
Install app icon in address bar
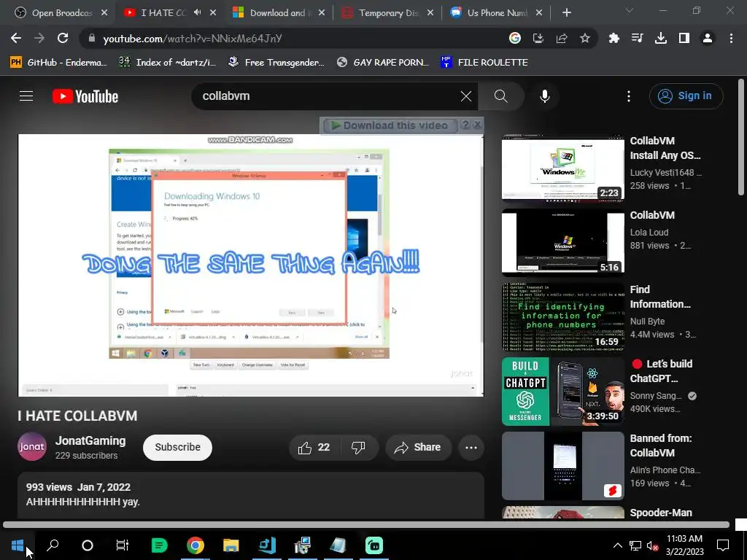tap(538, 38)
